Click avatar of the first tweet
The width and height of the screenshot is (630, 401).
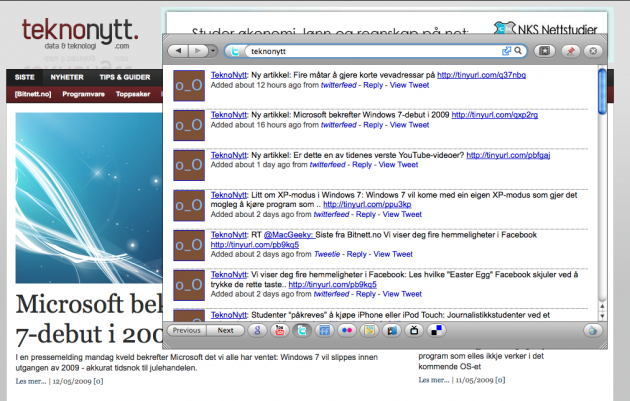(189, 86)
